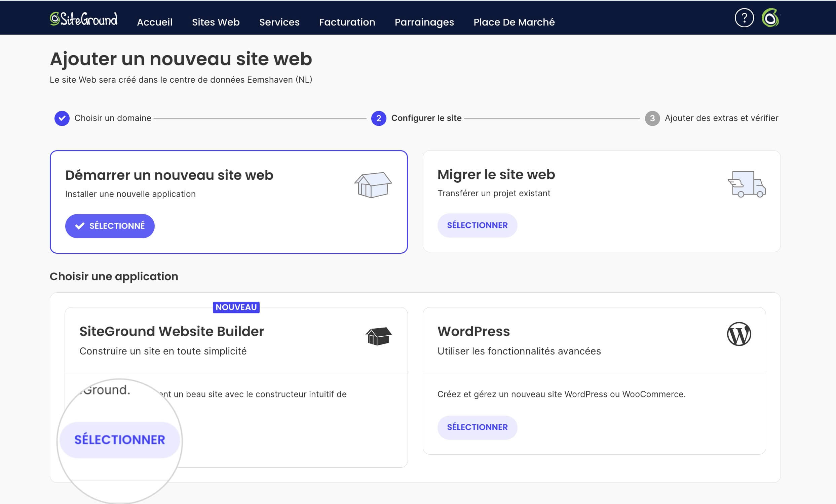Open the user account avatar icon
836x504 pixels.
tap(770, 17)
